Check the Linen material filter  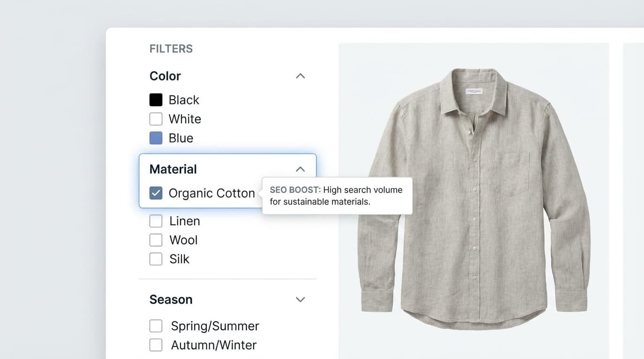coord(155,221)
